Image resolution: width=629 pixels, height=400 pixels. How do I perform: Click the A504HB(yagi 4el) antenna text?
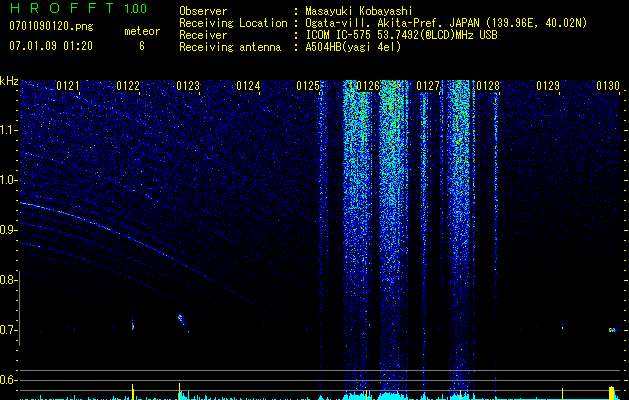353,47
